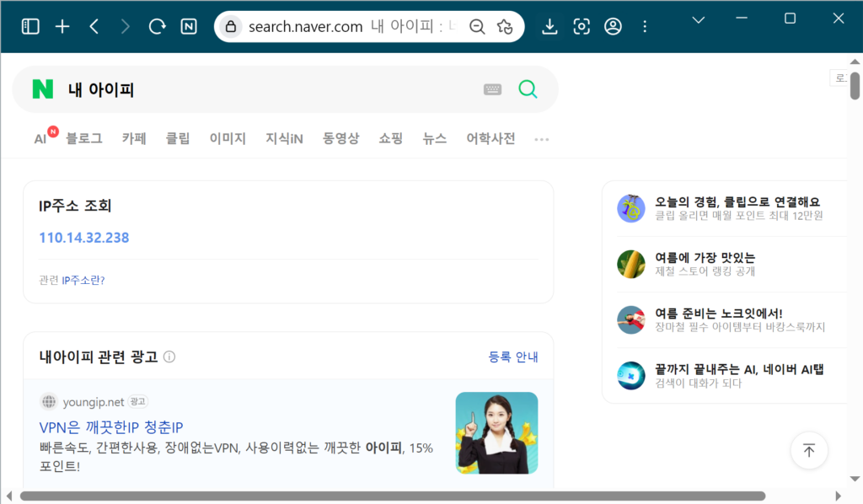Screen dimensions: 863x504
Task: Switch to the 뉴스 tab
Action: coord(434,138)
